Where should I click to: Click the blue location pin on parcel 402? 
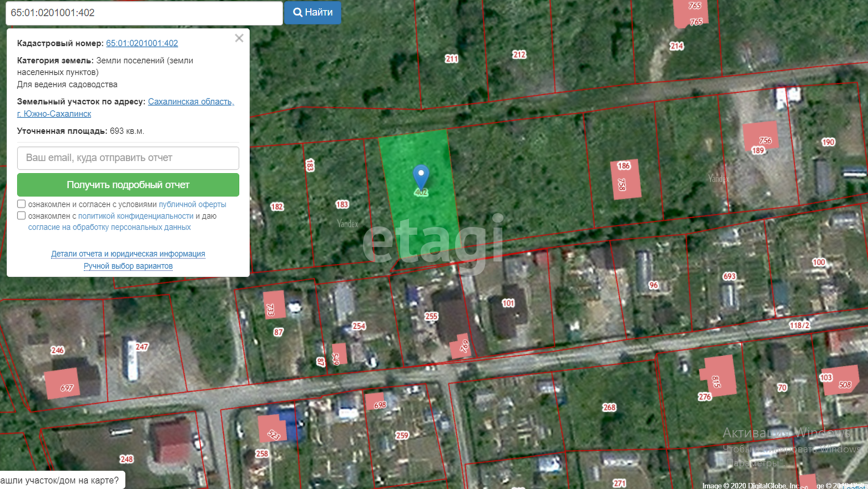pos(421,175)
